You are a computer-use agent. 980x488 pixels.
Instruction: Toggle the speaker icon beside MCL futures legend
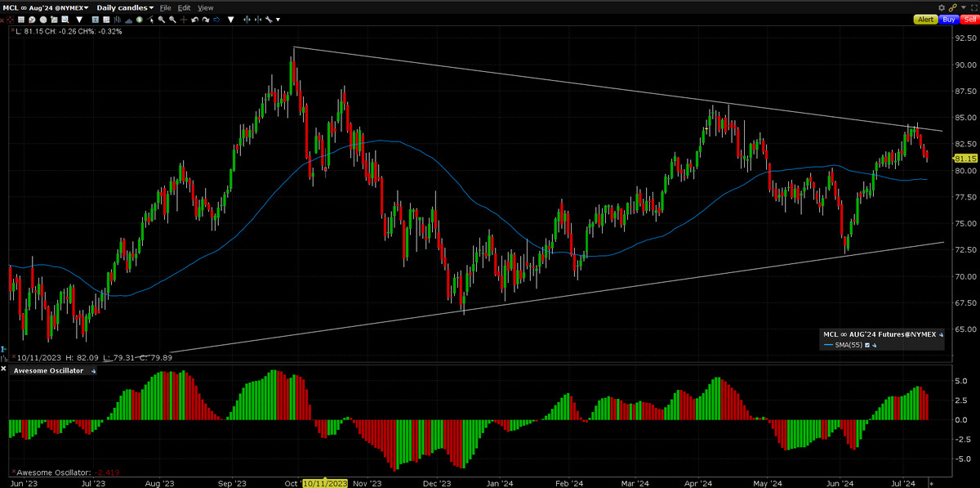click(941, 334)
